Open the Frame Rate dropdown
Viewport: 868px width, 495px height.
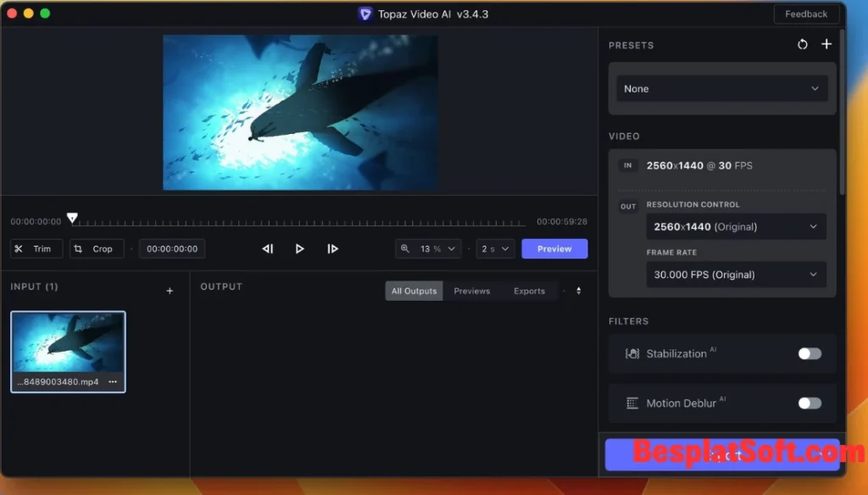click(736, 274)
